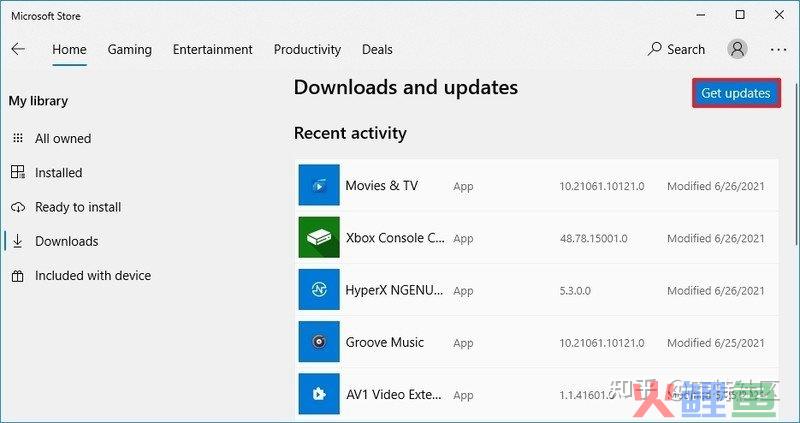Click the Ready to install cloud icon
Image resolution: width=800 pixels, height=423 pixels.
[18, 207]
